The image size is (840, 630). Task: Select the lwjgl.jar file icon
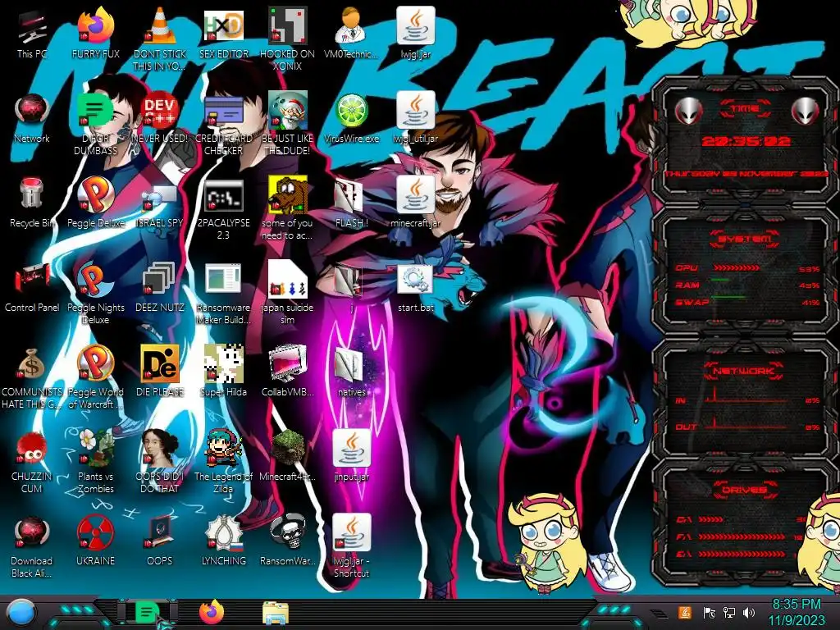[416, 34]
